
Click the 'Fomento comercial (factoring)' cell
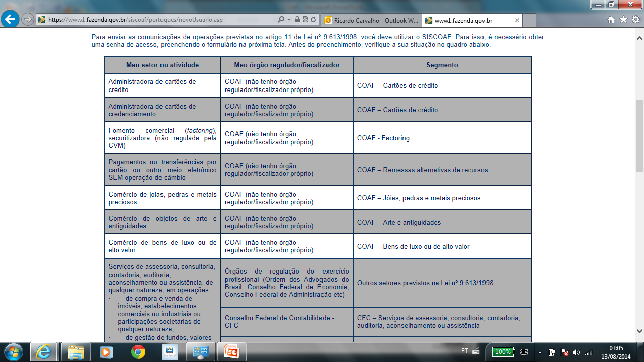click(163, 138)
